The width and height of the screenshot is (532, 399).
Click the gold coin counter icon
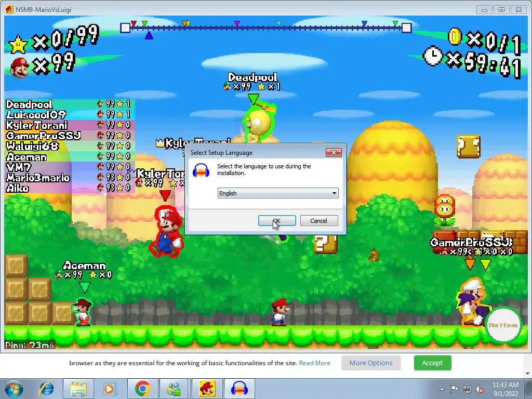coord(455,37)
